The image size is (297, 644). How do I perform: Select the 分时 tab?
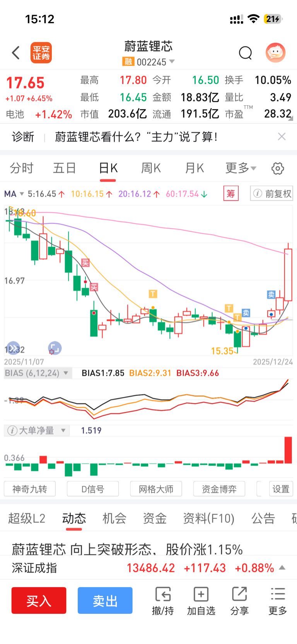coord(22,168)
